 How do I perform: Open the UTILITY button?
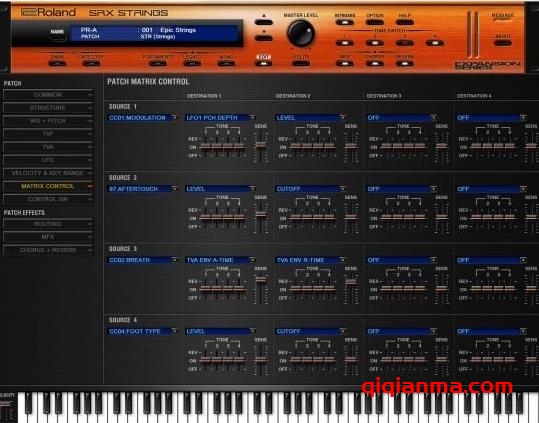click(x=301, y=63)
